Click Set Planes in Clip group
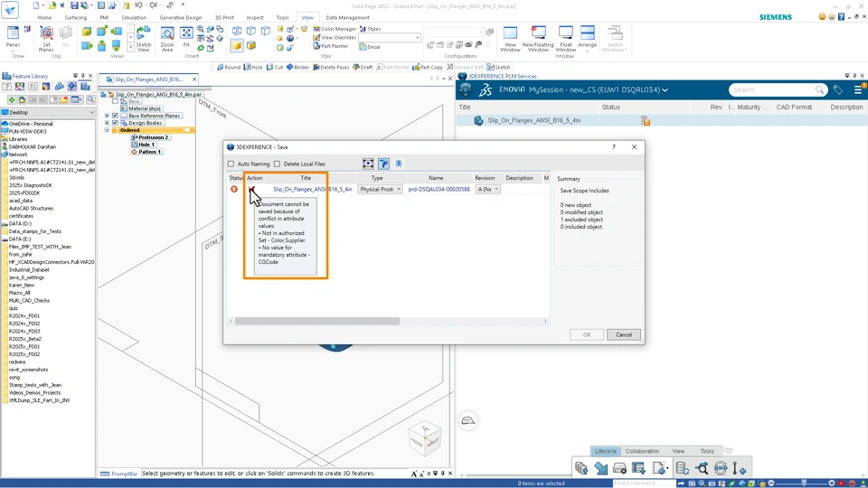The width and height of the screenshot is (868, 488). [46, 38]
